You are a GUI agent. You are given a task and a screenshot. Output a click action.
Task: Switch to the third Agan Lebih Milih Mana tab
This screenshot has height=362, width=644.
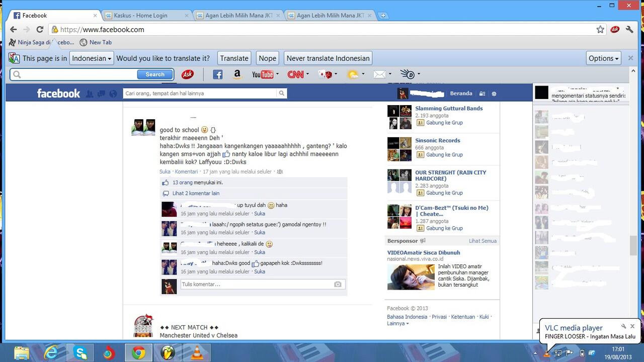tap(329, 15)
